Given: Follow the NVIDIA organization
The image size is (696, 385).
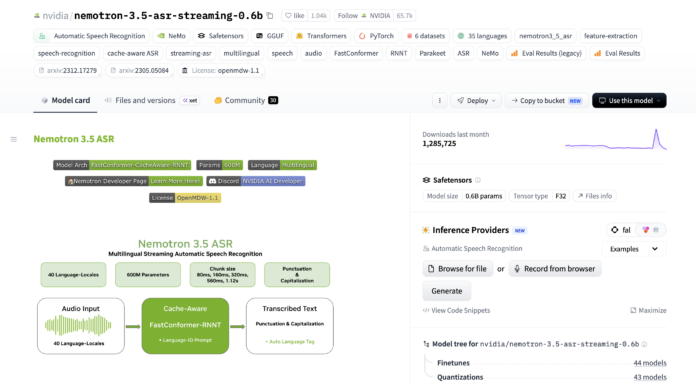Looking at the screenshot, I should coord(364,16).
